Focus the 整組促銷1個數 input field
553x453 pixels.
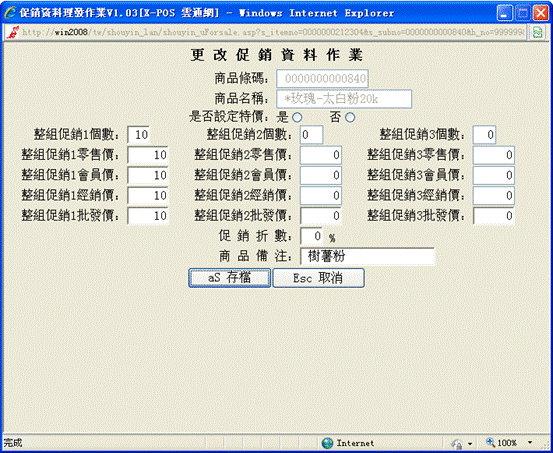(x=139, y=134)
